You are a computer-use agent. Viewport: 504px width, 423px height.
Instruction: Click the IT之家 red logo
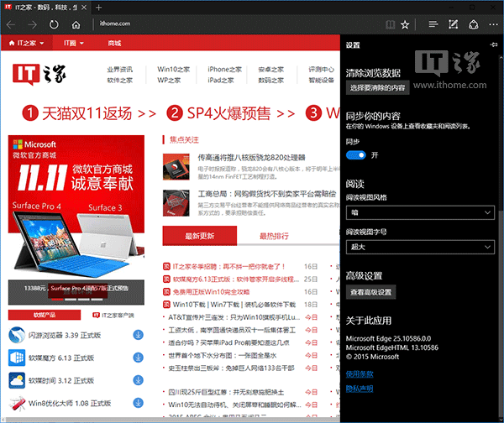pyautogui.click(x=39, y=74)
